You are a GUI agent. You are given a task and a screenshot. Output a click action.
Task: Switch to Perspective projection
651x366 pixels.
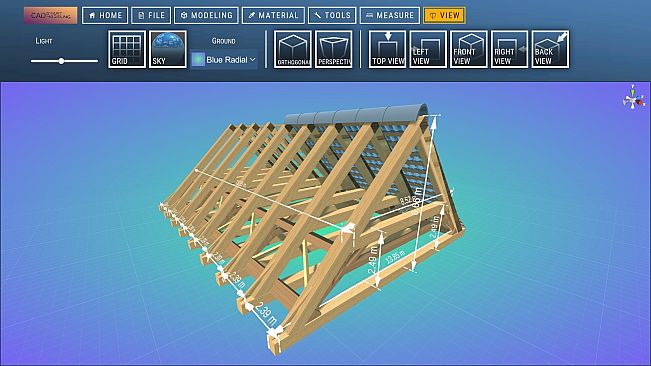pyautogui.click(x=333, y=49)
